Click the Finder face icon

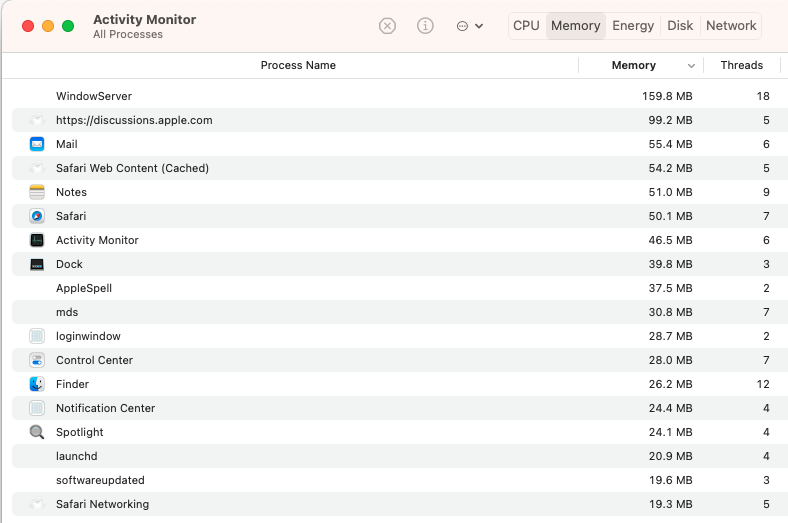tap(37, 384)
